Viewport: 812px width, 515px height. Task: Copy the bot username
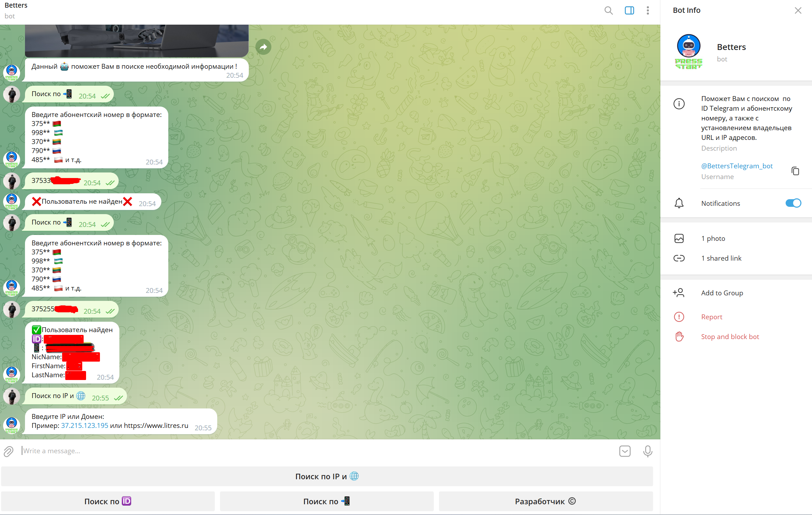[x=795, y=171]
